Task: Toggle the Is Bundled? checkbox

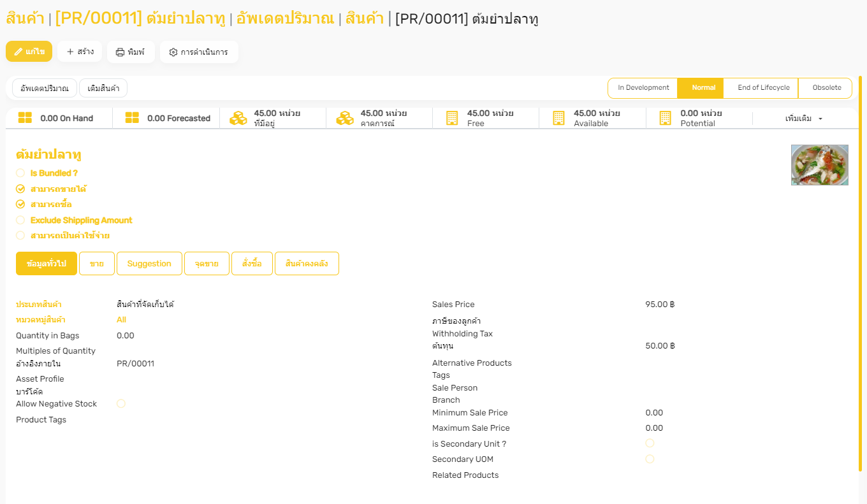Action: coord(20,173)
